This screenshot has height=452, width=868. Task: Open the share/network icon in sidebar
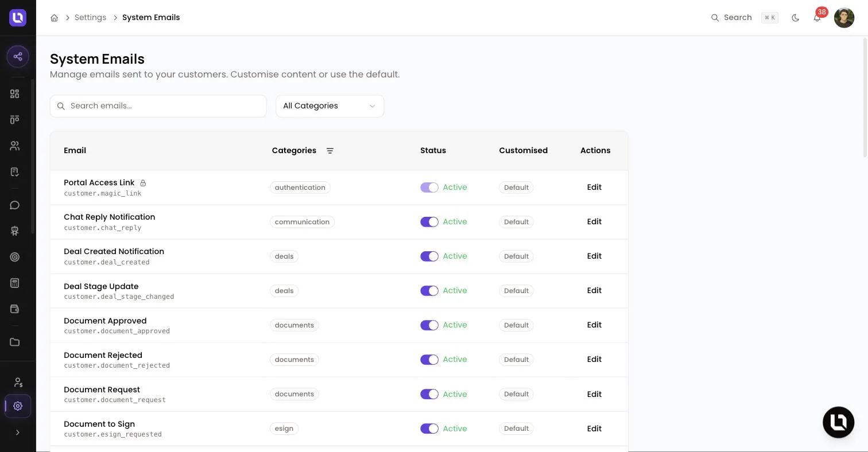coord(18,56)
